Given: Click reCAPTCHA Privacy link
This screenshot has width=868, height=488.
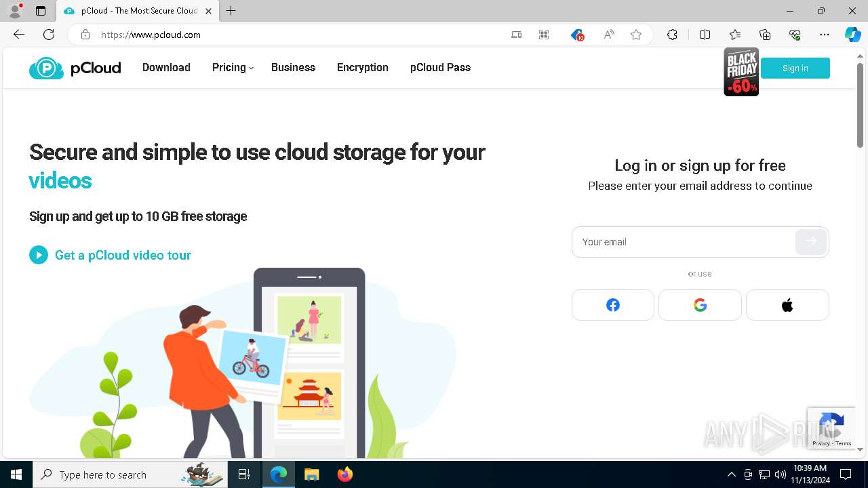Looking at the screenshot, I should (x=821, y=443).
